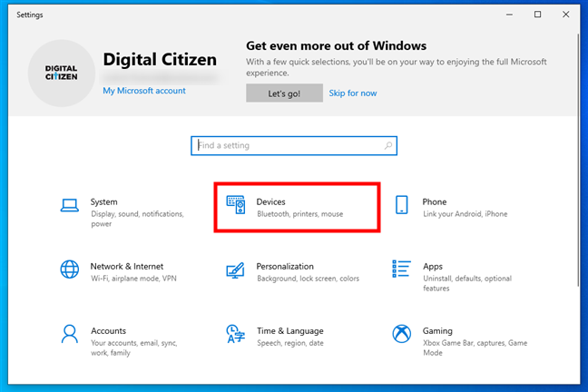Click the Apps list icon
Viewport: 588px width, 392px height.
point(401,269)
